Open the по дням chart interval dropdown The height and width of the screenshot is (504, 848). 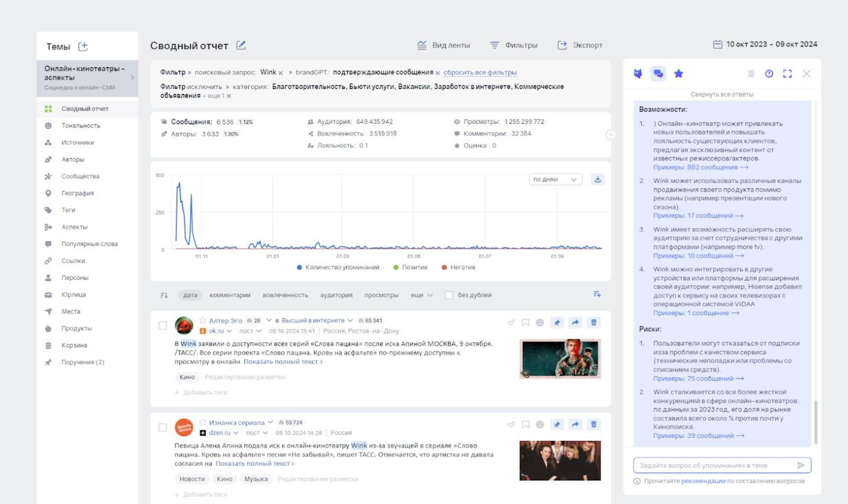[555, 180]
